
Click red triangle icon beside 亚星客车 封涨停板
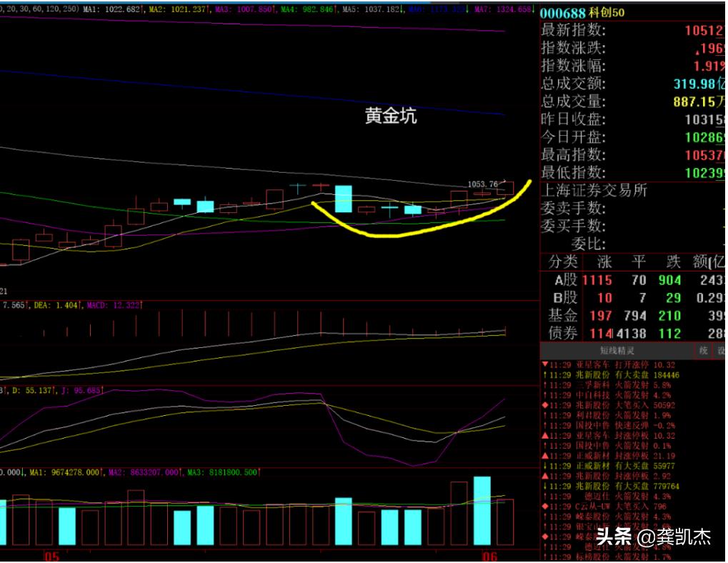(544, 435)
